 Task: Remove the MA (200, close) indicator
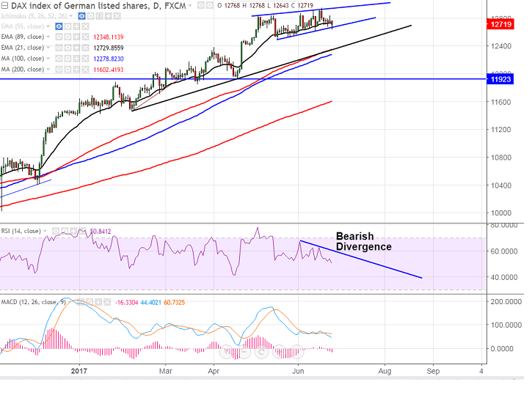pos(85,69)
